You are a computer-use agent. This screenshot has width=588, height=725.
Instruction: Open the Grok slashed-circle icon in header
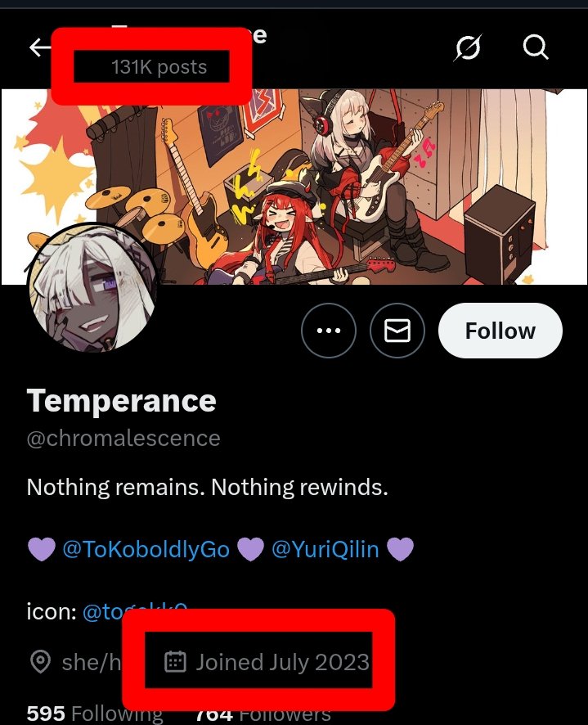(469, 47)
